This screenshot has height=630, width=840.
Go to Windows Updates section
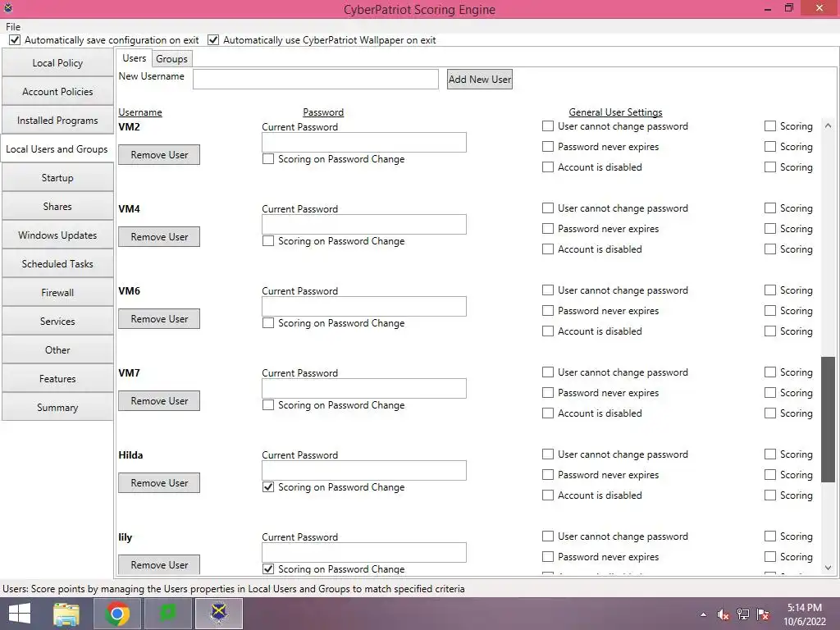coord(57,235)
